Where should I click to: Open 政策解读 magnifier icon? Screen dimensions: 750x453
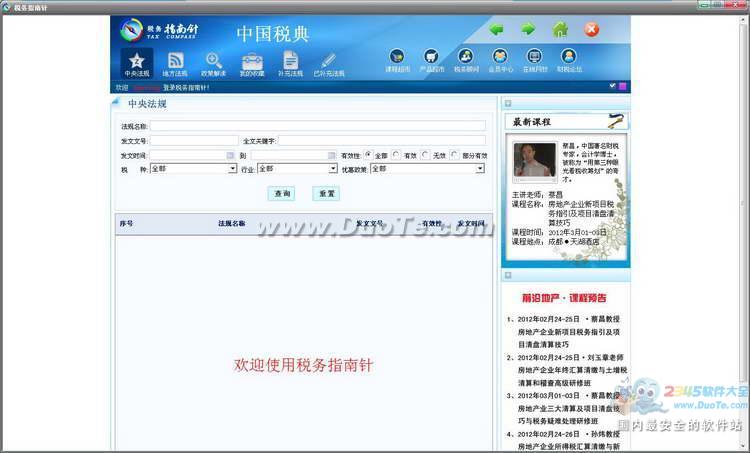coord(213,64)
